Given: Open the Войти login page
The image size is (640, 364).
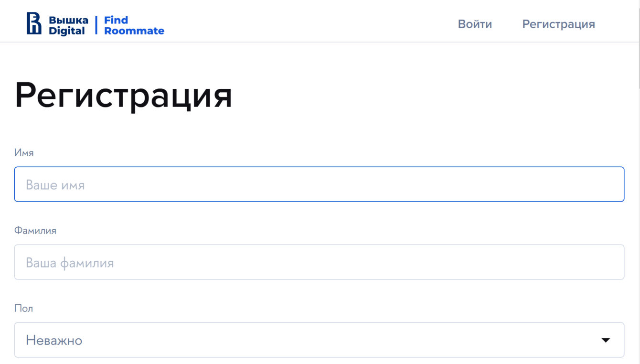Looking at the screenshot, I should 475,24.
